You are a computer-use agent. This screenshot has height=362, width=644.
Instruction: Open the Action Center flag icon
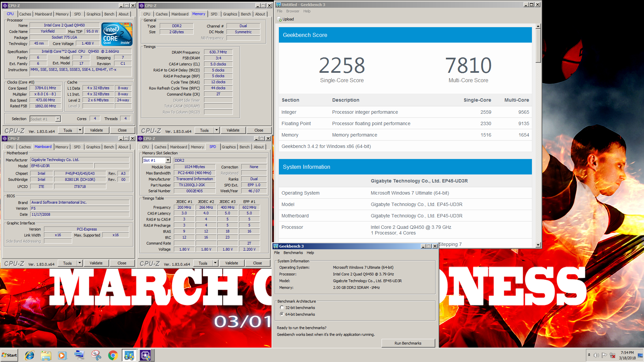604,355
